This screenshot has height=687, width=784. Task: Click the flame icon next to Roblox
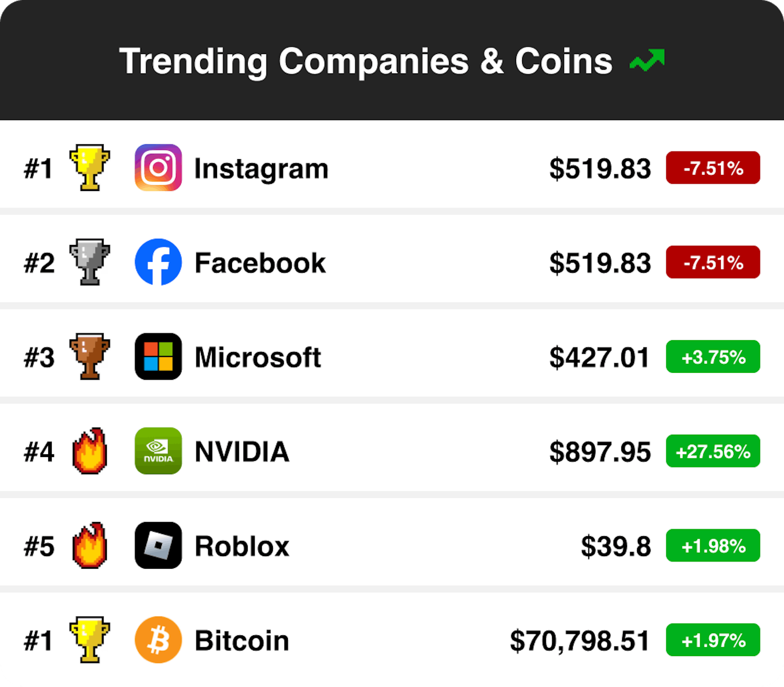click(x=90, y=545)
